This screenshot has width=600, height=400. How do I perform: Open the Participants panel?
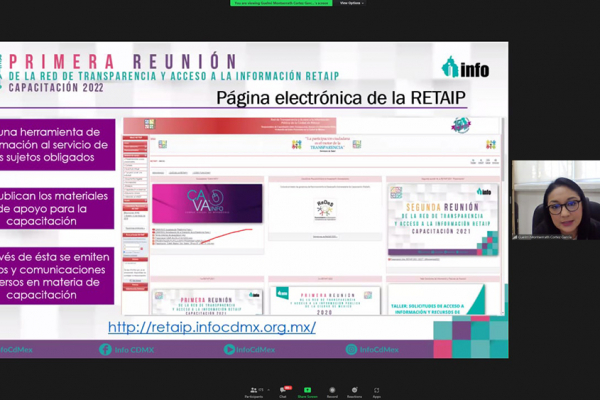254,392
